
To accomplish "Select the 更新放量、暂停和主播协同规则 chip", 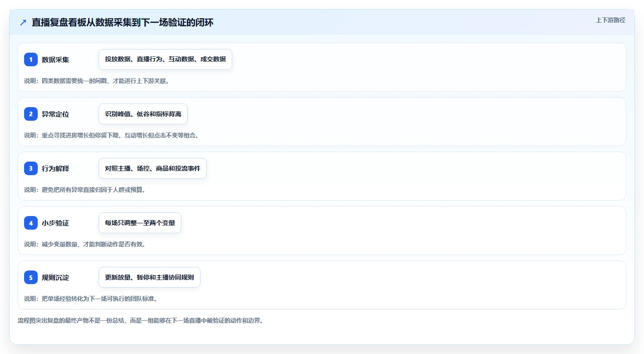I will [150, 277].
